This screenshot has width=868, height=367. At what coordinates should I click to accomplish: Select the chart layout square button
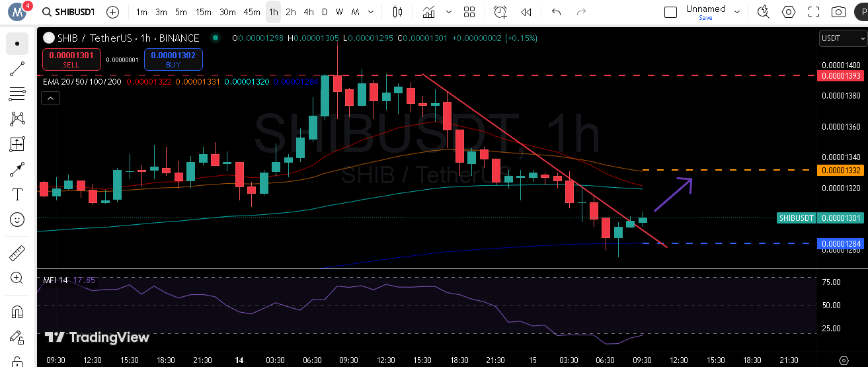[670, 12]
